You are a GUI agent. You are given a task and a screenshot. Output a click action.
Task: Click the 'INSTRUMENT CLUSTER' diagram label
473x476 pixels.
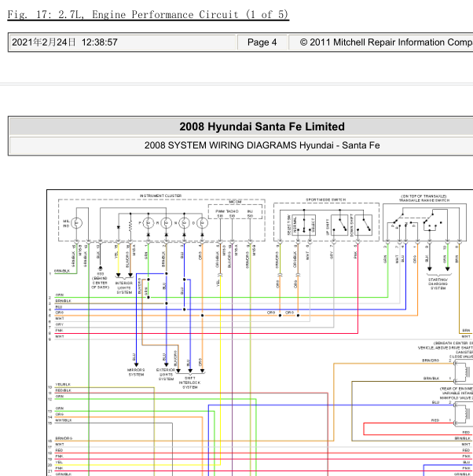click(x=160, y=196)
